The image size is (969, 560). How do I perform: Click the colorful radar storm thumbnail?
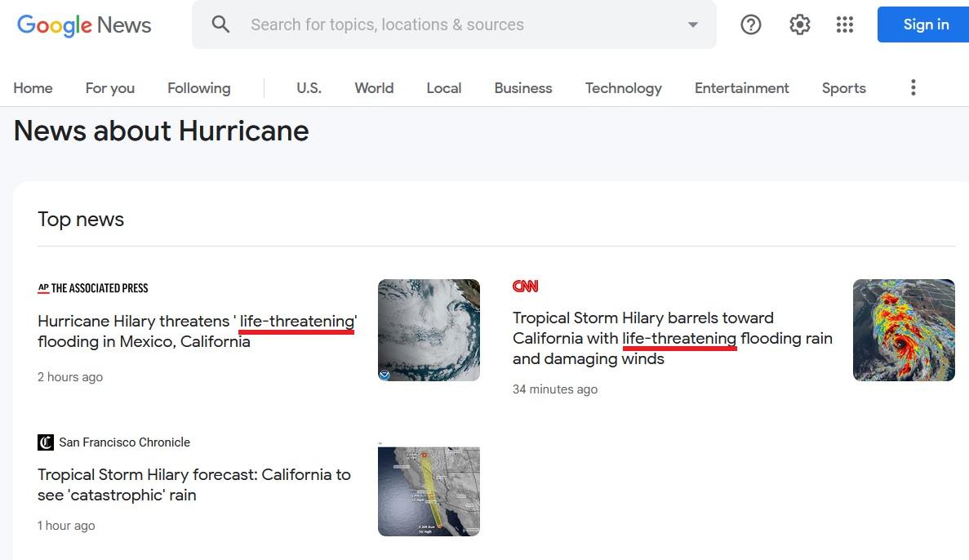click(903, 330)
